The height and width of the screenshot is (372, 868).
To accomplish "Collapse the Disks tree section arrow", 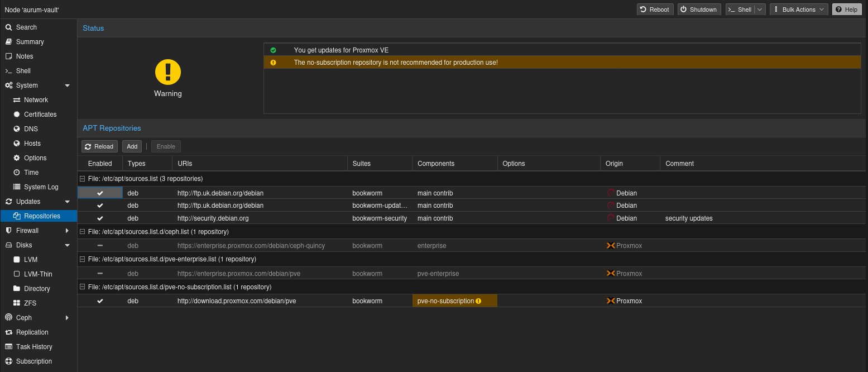I will [68, 245].
